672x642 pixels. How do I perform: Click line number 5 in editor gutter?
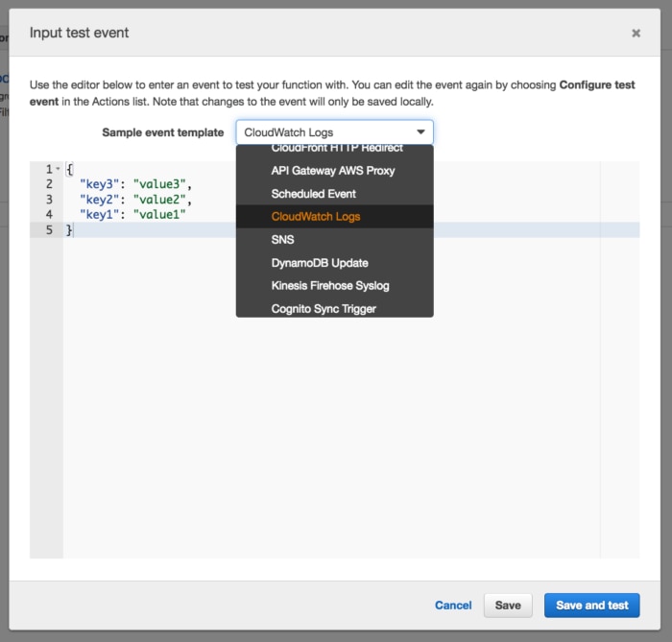coord(48,230)
